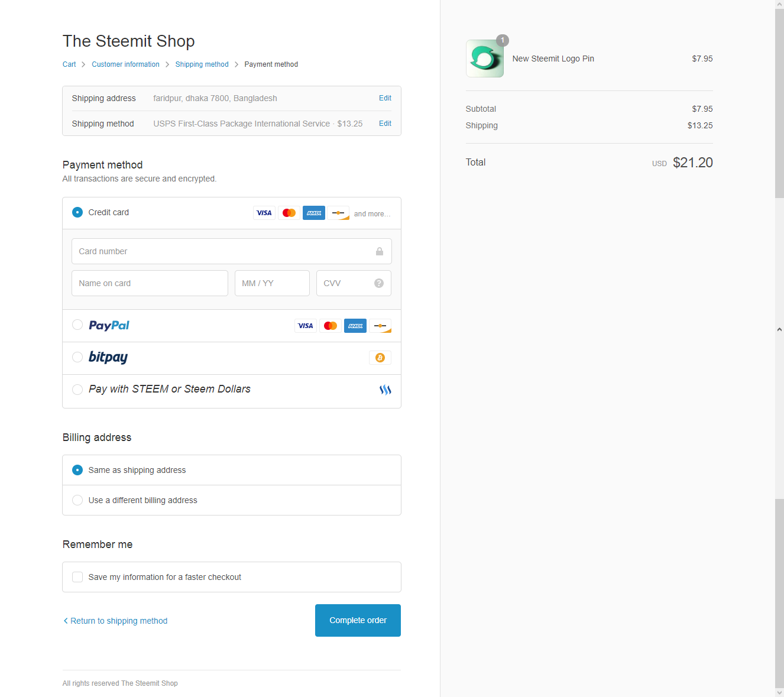This screenshot has height=697, width=784.
Task: Select the PayPal radio button
Action: 77,325
